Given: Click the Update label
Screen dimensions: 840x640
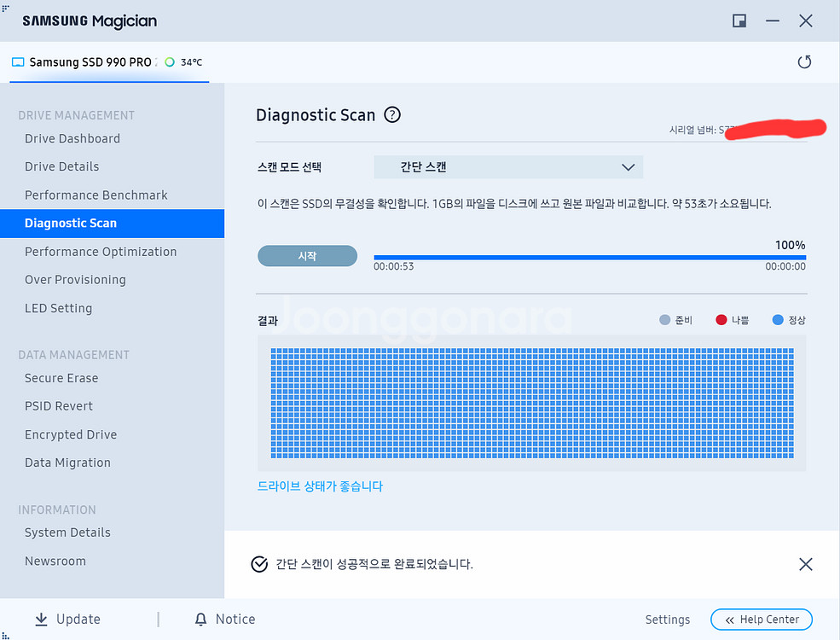Looking at the screenshot, I should click(78, 620).
